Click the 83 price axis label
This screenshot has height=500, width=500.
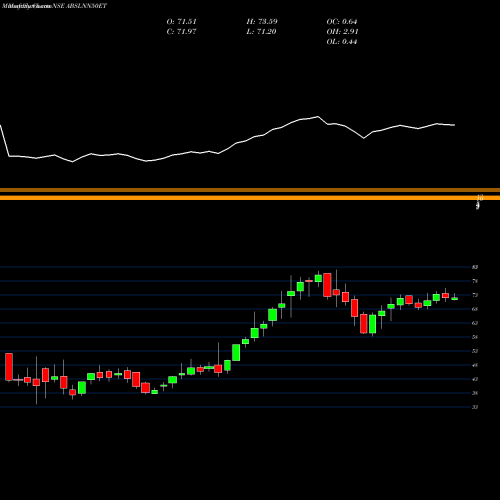pos(475,267)
